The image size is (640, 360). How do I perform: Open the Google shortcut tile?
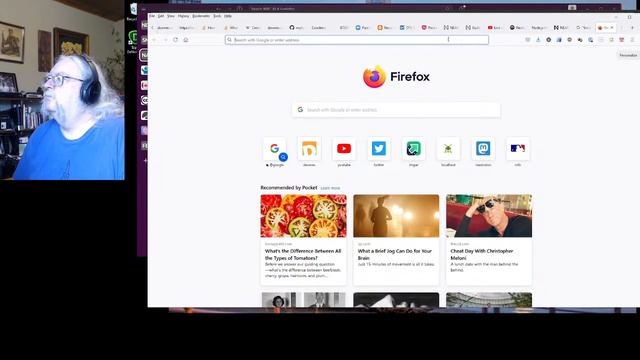[275, 149]
